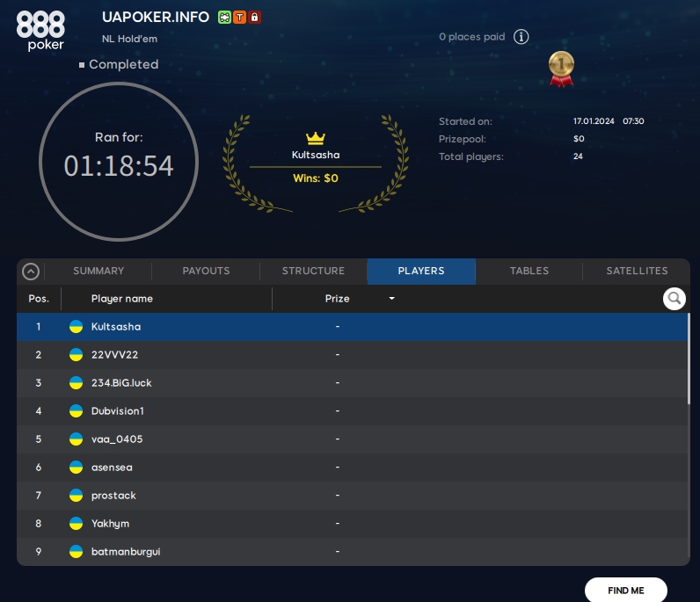The width and height of the screenshot is (700, 602).
Task: Select player row Kultsasha in list
Action: [353, 327]
